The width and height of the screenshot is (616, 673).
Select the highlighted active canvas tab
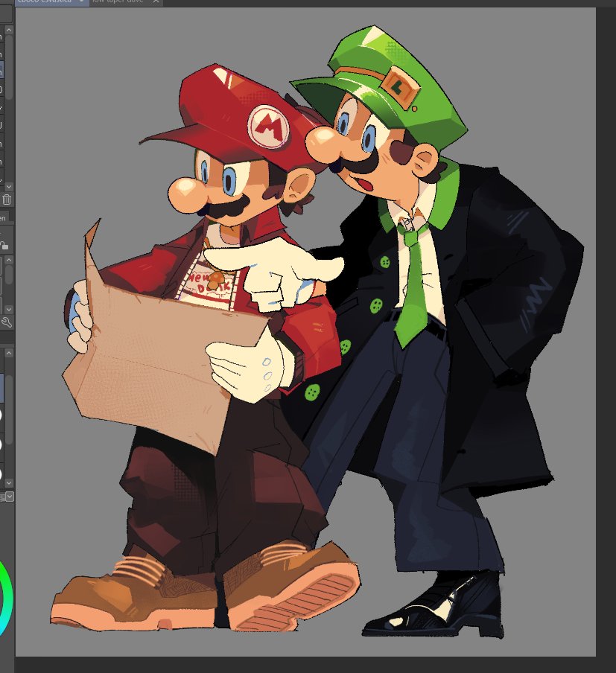(x=52, y=1)
